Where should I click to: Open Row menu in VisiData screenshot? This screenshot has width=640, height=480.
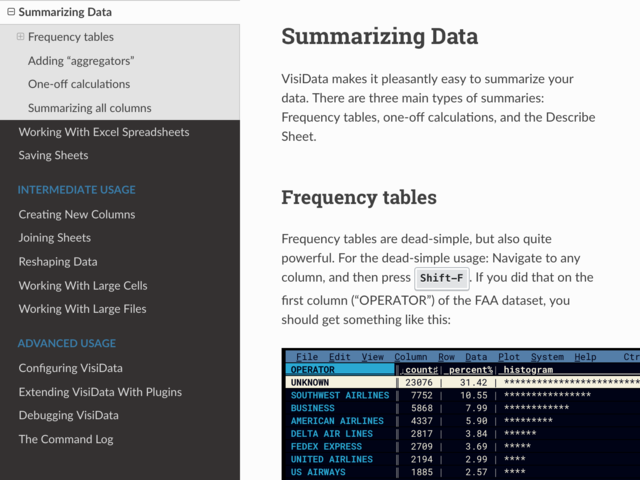(446, 357)
